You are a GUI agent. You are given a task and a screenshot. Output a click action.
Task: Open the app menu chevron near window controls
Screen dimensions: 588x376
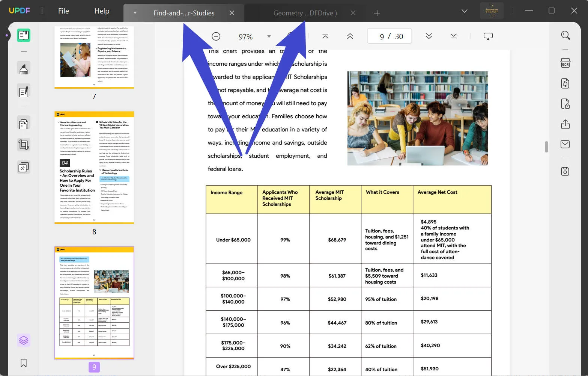[464, 11]
